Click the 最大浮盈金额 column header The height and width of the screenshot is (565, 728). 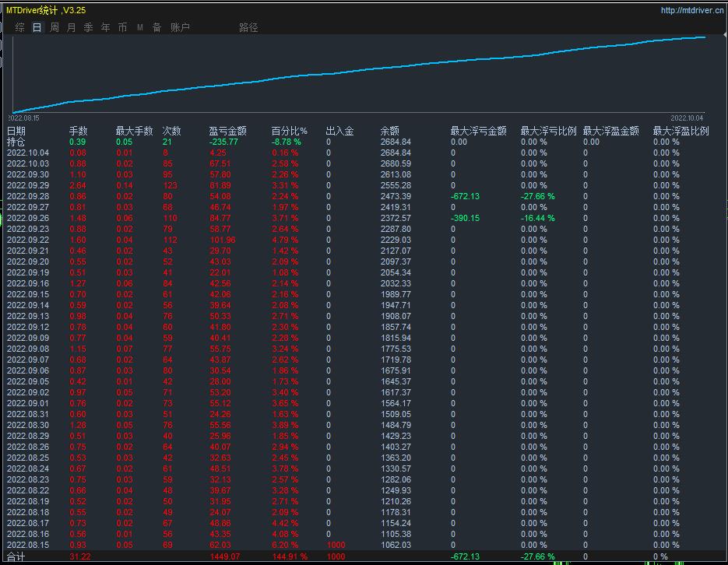coord(611,131)
